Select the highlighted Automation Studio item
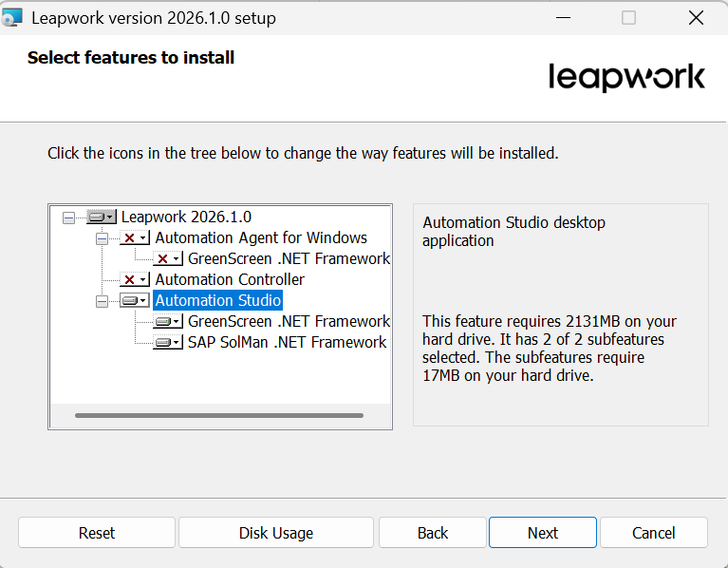 pyautogui.click(x=217, y=300)
